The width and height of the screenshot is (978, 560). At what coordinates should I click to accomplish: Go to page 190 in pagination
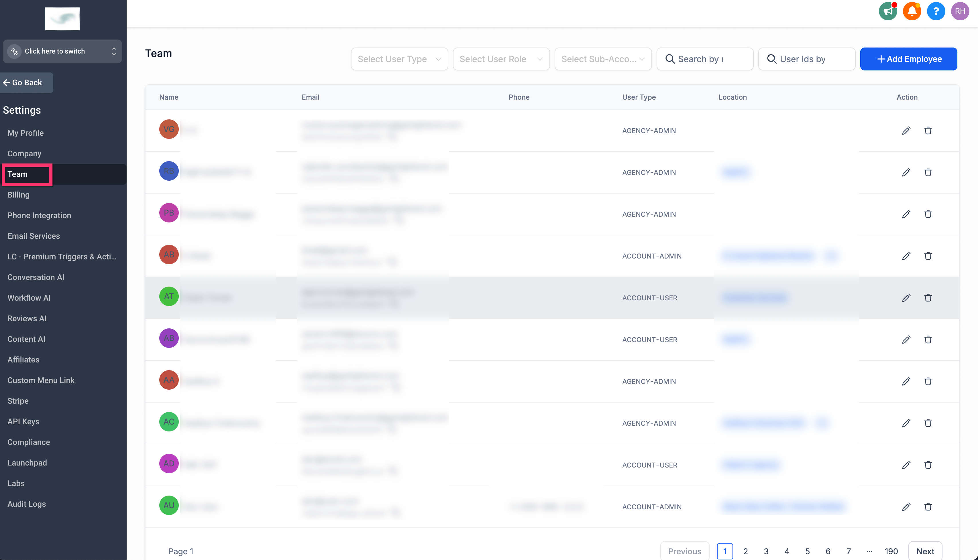891,551
